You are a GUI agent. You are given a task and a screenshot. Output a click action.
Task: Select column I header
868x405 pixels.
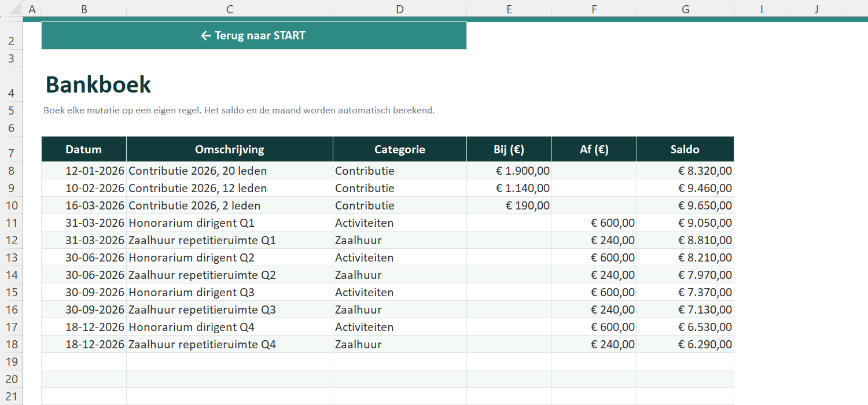pyautogui.click(x=762, y=9)
